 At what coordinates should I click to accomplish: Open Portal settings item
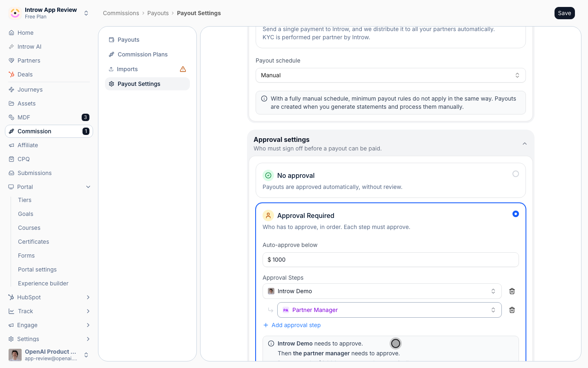point(38,269)
